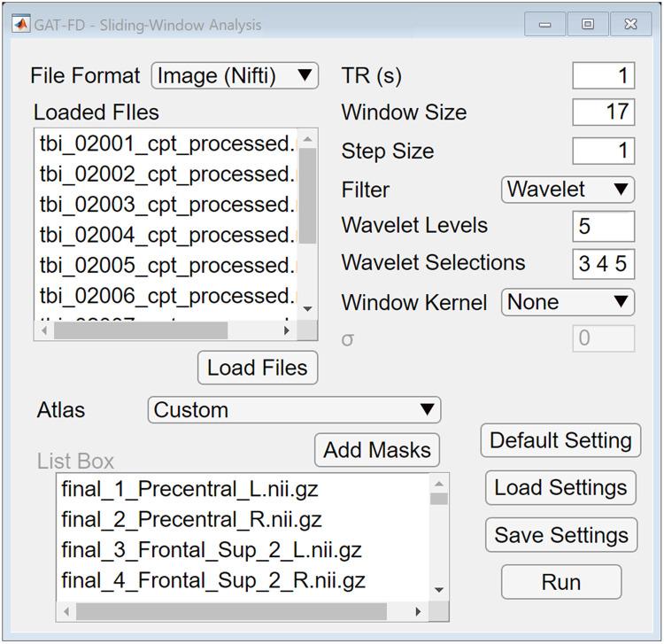This screenshot has height=644, width=664.
Task: Click the Wavelet Selections field
Action: 603,264
